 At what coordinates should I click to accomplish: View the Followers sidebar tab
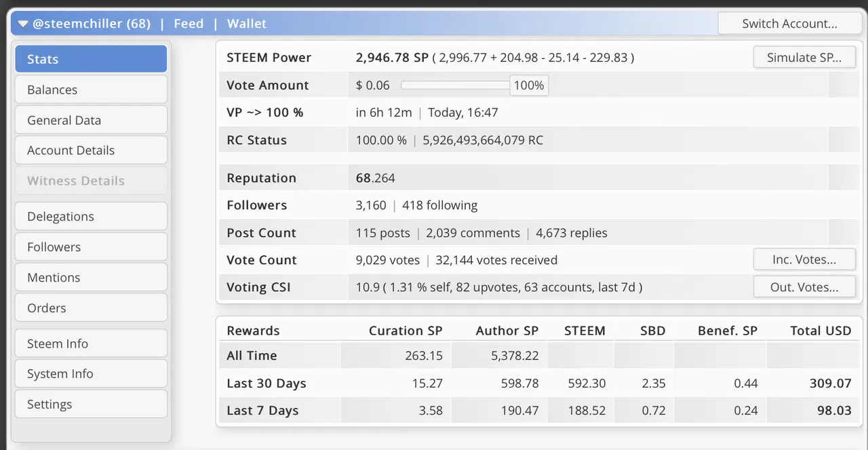(x=91, y=247)
